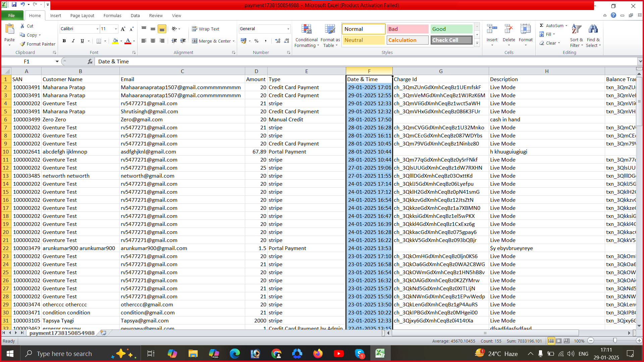Click the Percent Style icon
644x362 pixels.
tap(256, 41)
